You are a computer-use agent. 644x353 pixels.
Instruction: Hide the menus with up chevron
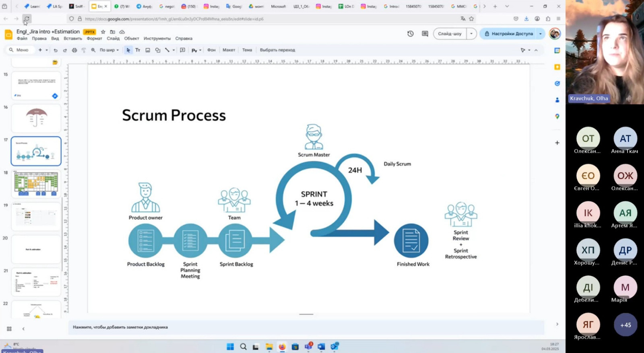point(536,50)
